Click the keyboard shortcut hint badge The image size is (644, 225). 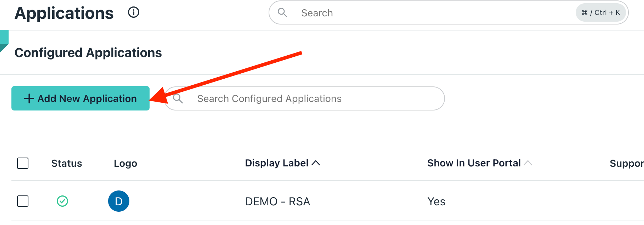pyautogui.click(x=601, y=13)
